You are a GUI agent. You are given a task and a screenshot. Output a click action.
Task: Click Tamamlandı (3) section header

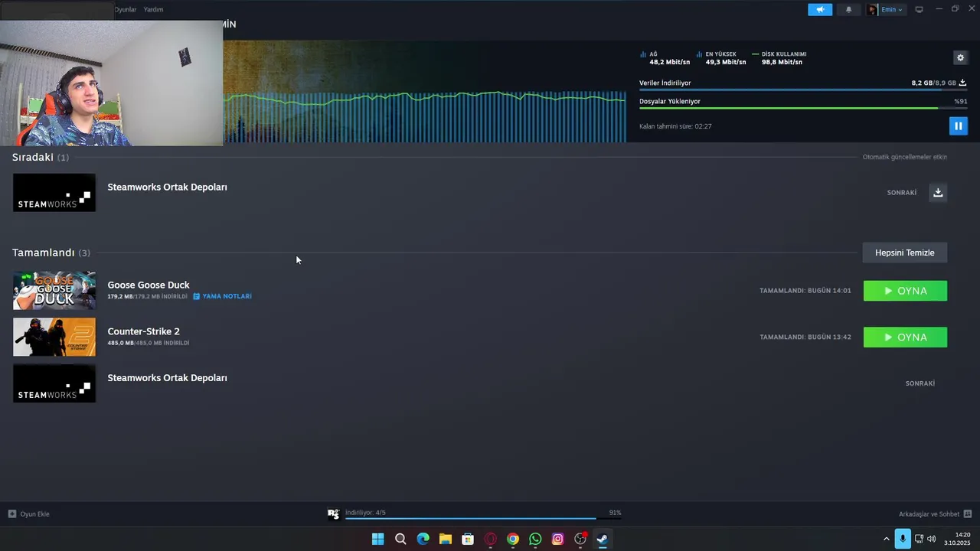click(x=51, y=253)
